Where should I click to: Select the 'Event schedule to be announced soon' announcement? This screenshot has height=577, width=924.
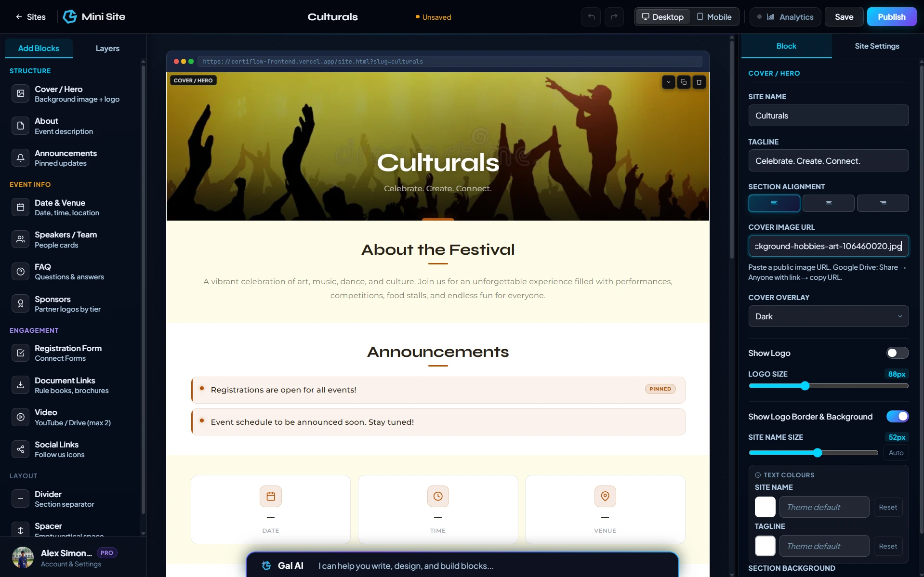click(438, 422)
